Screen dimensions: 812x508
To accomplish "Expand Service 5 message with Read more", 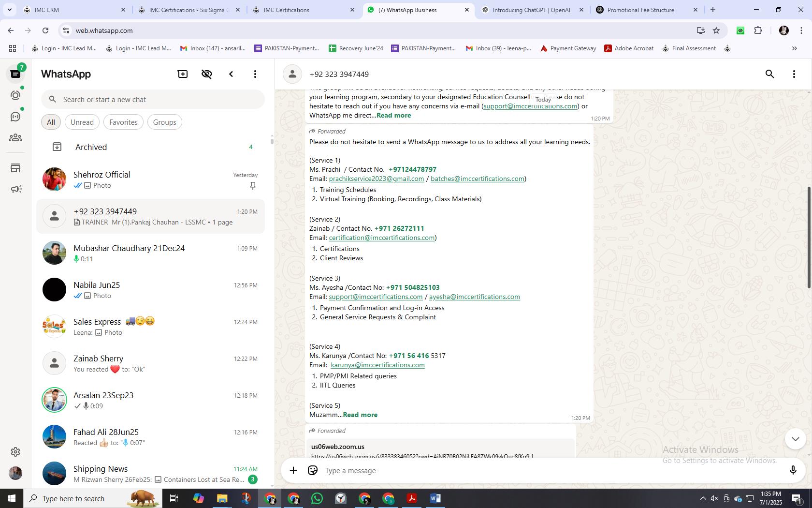I will pos(360,415).
